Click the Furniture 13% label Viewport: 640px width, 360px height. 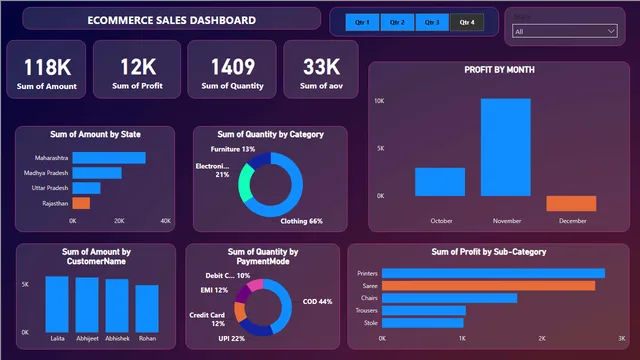click(x=233, y=149)
